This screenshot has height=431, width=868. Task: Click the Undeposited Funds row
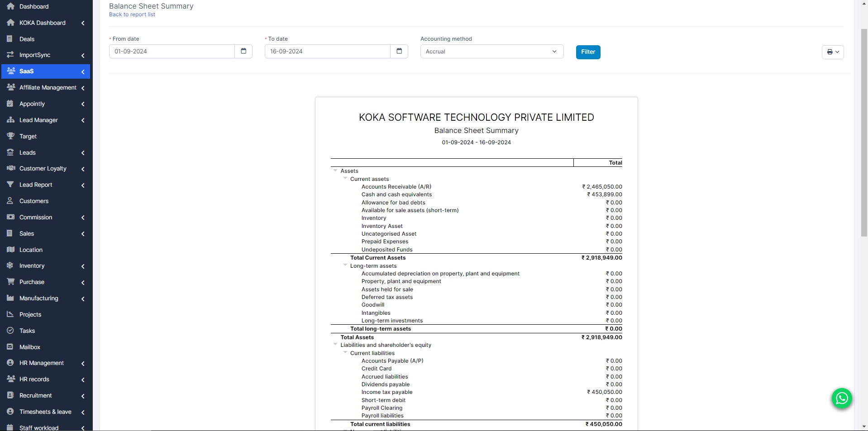point(477,250)
